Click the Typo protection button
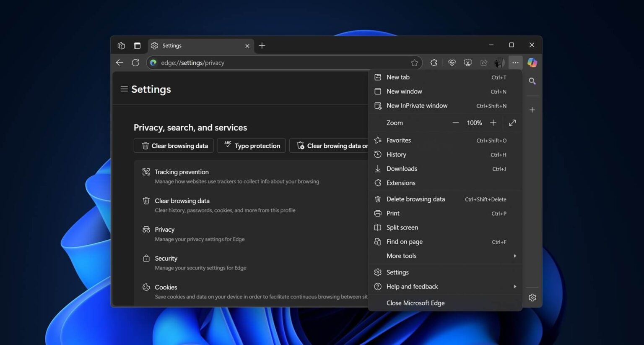Screen dimensions: 644x345 coord(251,145)
